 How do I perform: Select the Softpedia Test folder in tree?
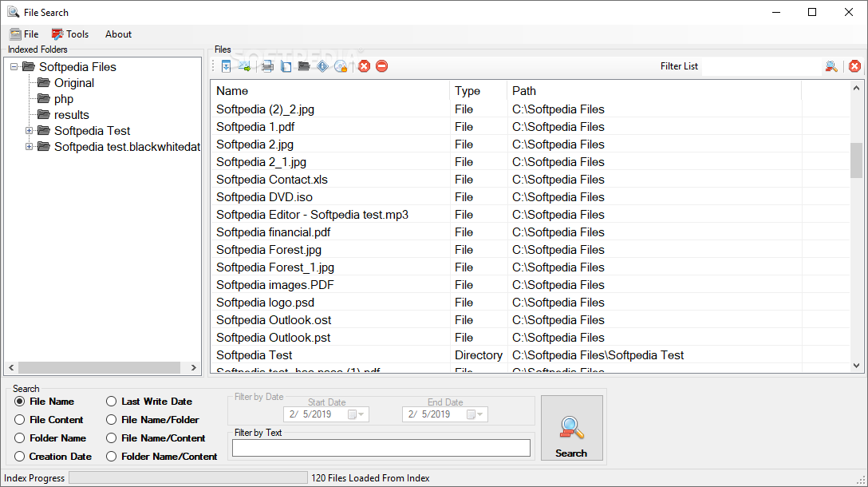[x=92, y=131]
